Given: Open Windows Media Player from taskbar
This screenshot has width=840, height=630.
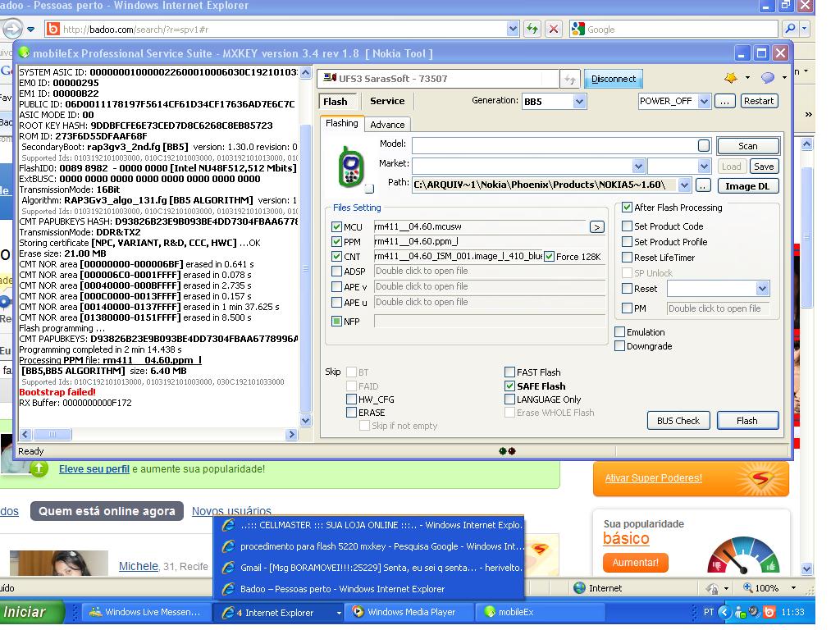Looking at the screenshot, I should point(410,612).
